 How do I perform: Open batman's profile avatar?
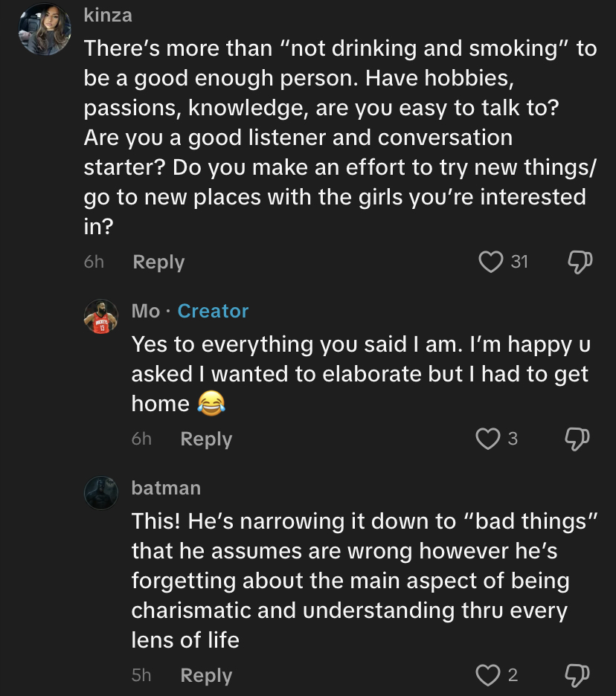click(x=101, y=493)
